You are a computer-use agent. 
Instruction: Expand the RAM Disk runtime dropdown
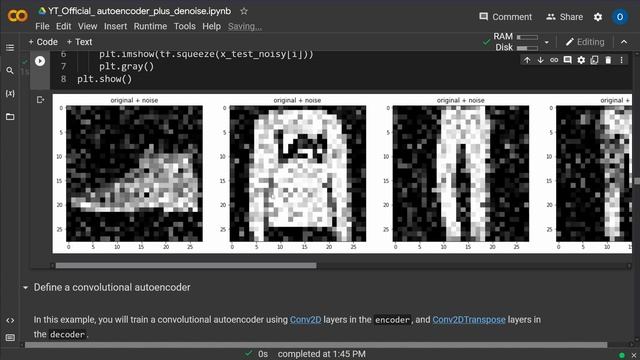pyautogui.click(x=547, y=42)
